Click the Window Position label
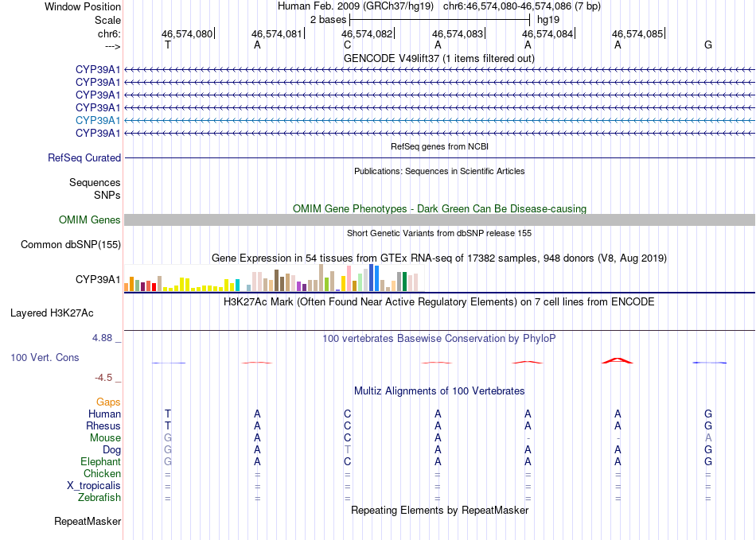The image size is (756, 540). pos(83,6)
